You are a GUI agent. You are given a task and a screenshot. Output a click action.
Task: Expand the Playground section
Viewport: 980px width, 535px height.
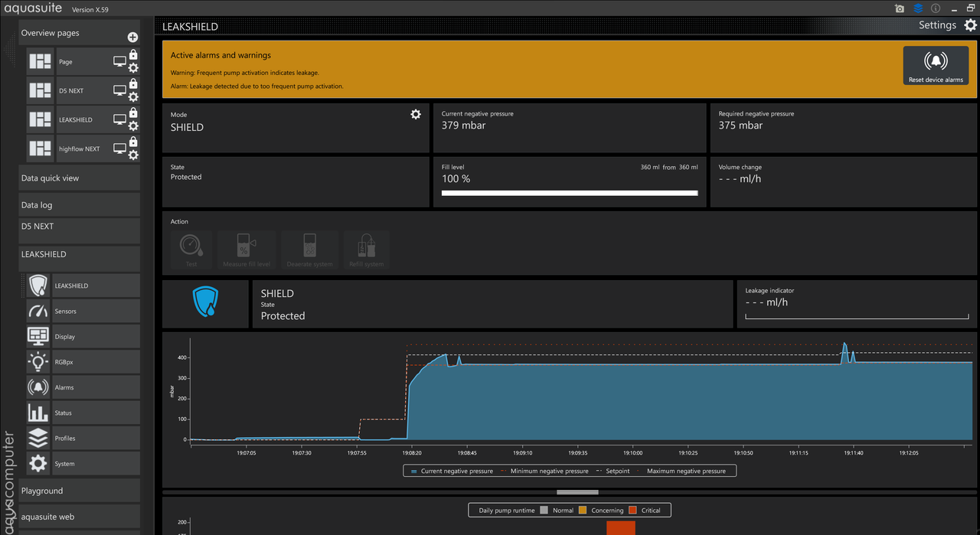pyautogui.click(x=80, y=491)
